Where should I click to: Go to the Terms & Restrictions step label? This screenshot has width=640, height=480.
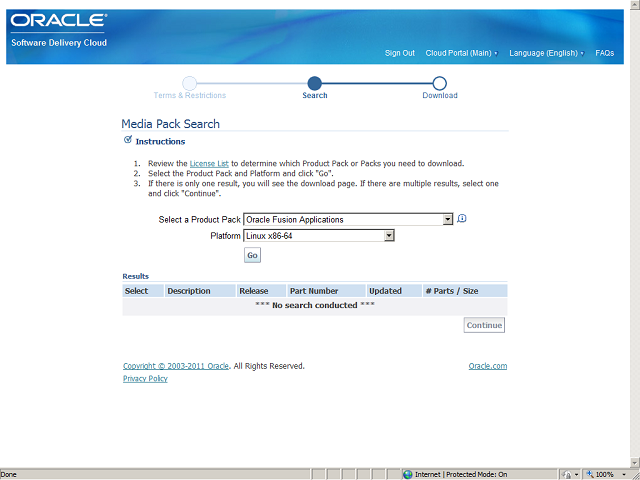[x=190, y=95]
